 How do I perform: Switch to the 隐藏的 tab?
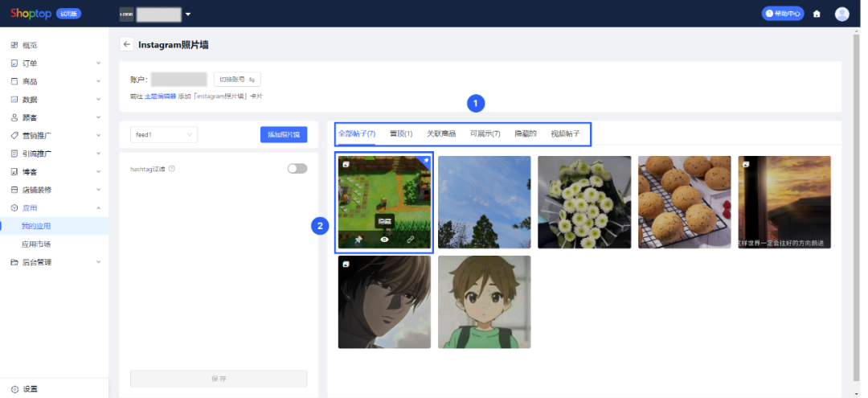[x=526, y=134]
